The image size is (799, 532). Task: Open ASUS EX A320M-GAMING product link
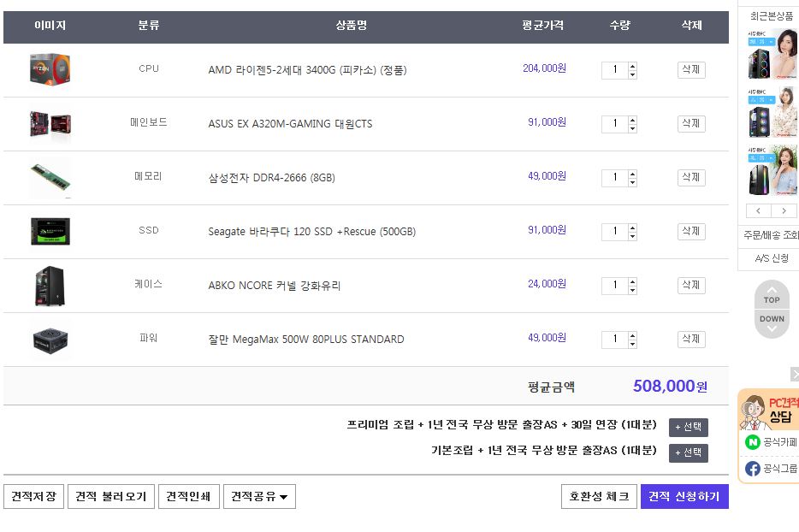click(290, 124)
